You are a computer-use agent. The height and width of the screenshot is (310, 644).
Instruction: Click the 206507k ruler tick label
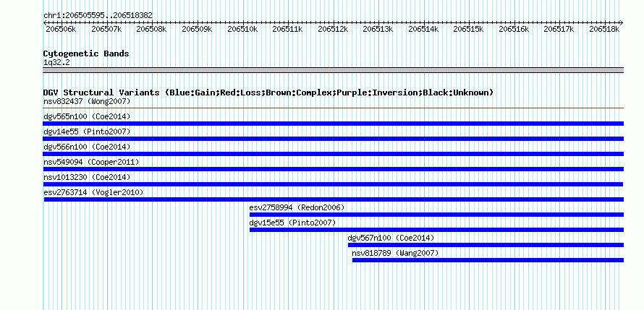pyautogui.click(x=106, y=29)
